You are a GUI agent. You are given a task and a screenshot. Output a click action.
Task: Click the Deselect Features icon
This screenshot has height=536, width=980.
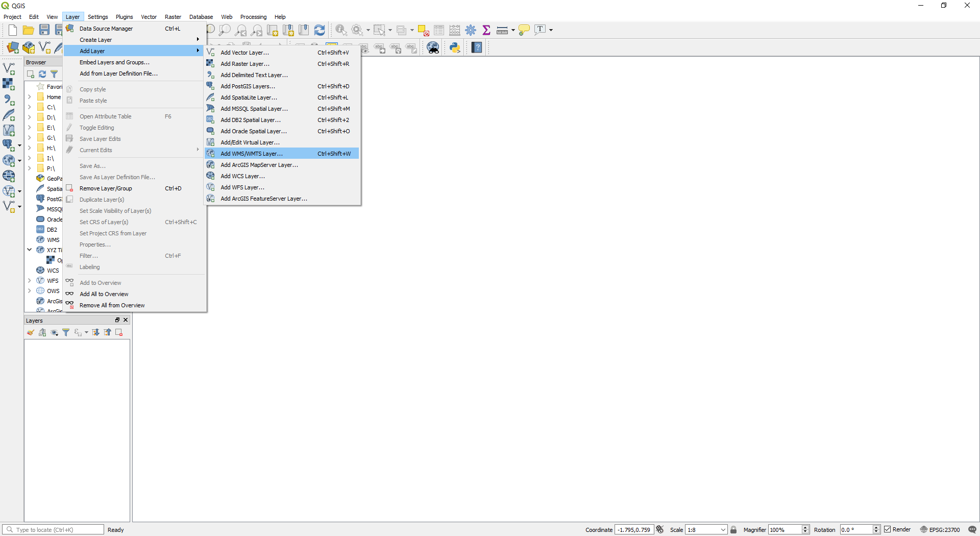coord(423,30)
